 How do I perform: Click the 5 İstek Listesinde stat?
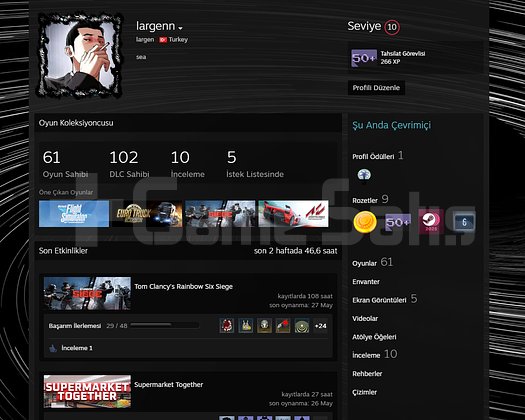[x=255, y=164]
